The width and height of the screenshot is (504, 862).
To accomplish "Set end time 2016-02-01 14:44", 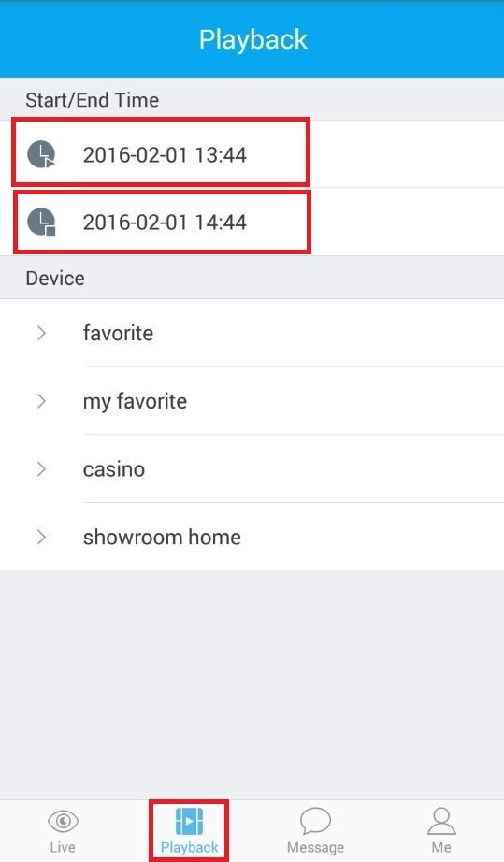I will (165, 223).
